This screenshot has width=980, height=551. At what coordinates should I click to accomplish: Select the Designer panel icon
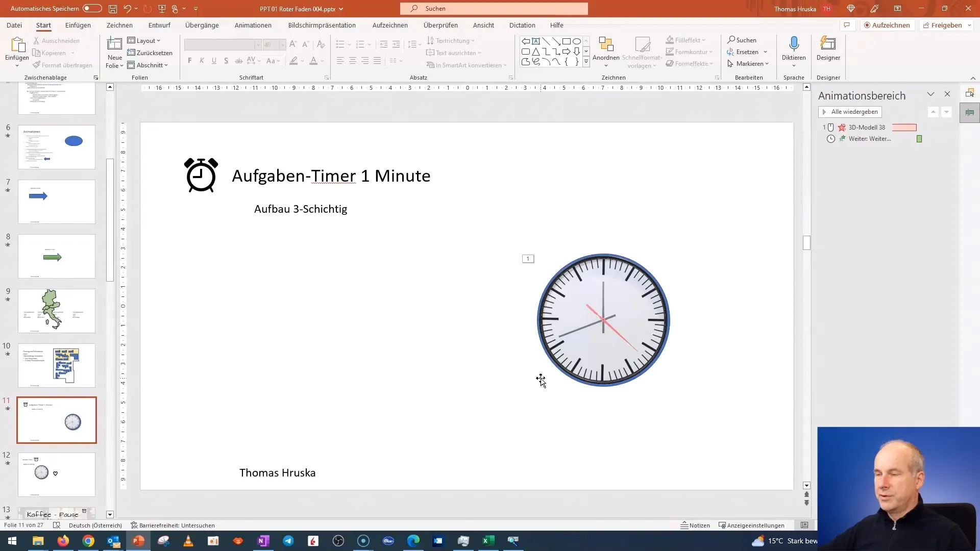tap(828, 48)
